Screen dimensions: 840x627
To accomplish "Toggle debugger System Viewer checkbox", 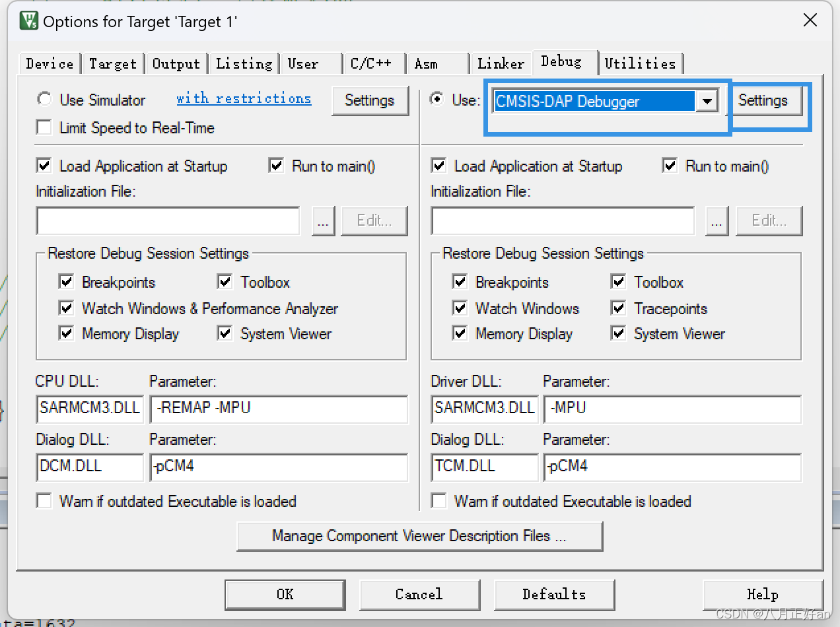I will (618, 333).
